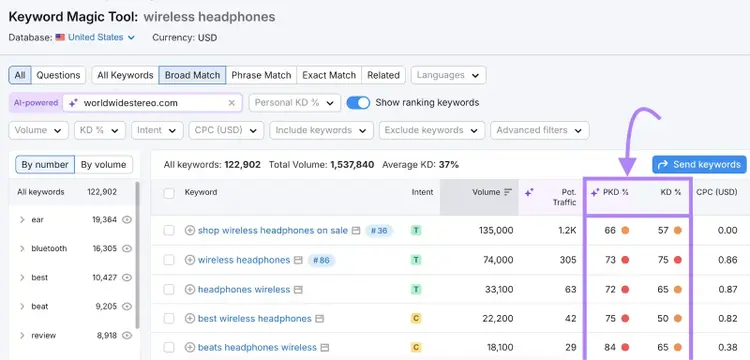Open SERP icon next to 'headphones wireless'

(x=298, y=290)
